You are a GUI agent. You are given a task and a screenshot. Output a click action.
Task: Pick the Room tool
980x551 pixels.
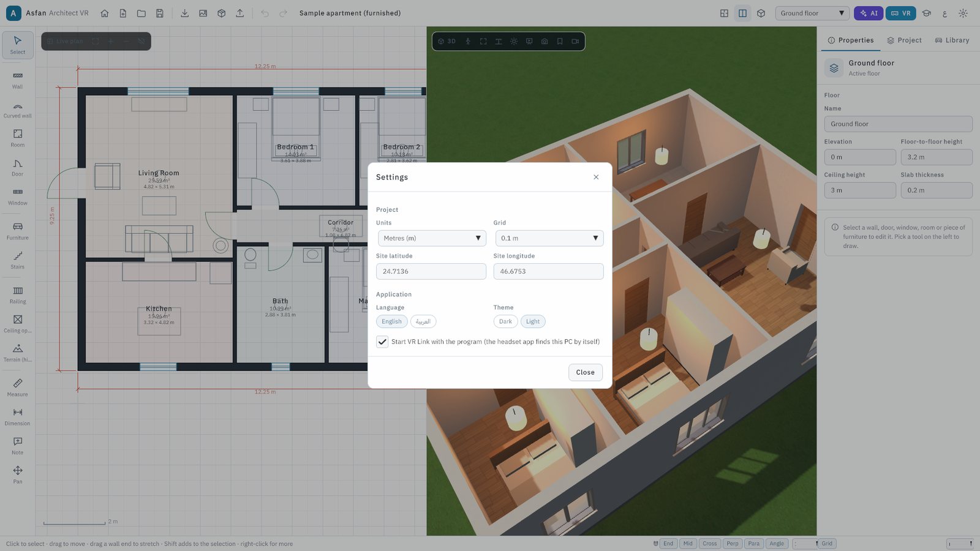point(18,138)
